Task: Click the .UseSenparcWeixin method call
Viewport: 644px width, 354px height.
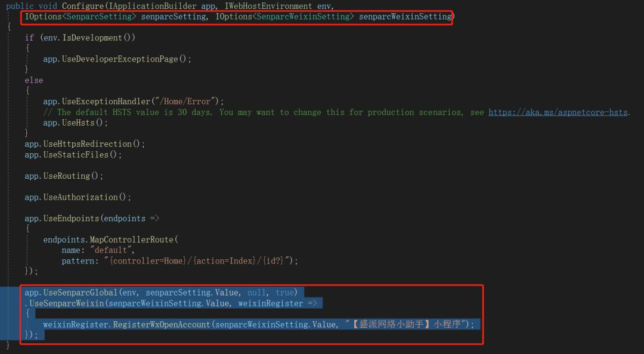Action: (x=64, y=303)
